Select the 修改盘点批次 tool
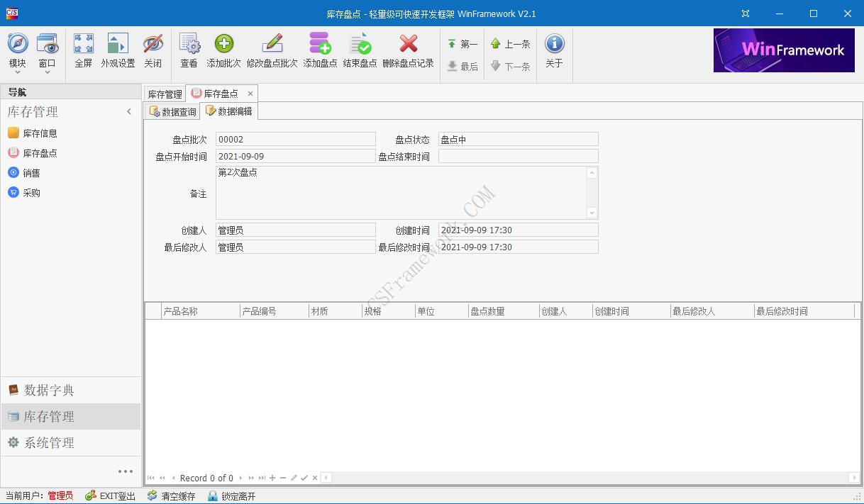Viewport: 864px width, 504px height. (x=273, y=50)
